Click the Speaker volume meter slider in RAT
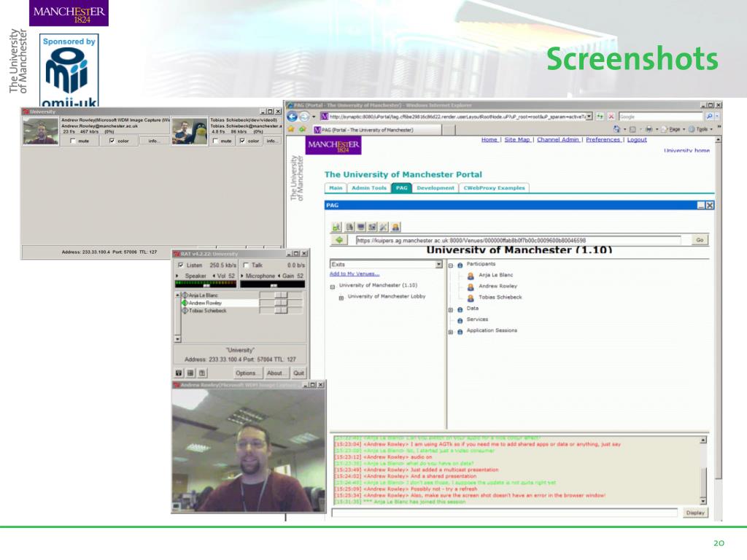747x560 pixels. point(206,284)
